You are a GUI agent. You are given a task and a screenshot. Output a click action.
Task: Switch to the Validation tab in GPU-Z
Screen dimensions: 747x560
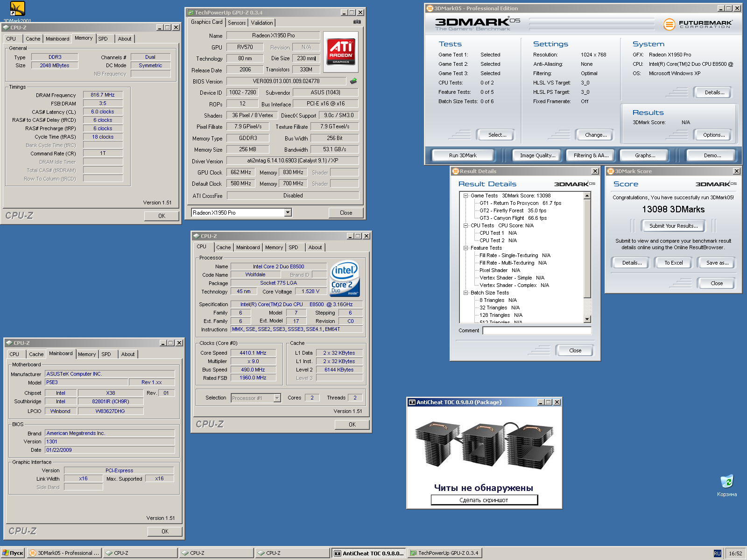click(x=262, y=23)
